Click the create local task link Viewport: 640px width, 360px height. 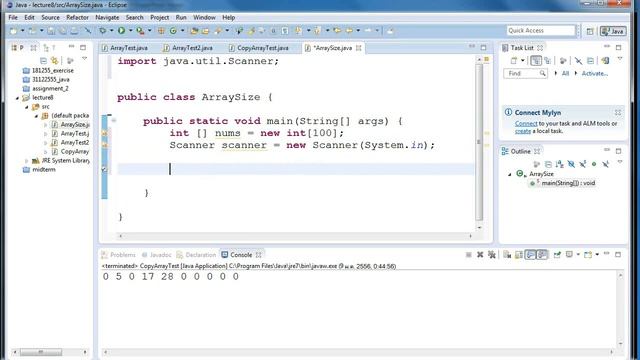click(x=522, y=131)
